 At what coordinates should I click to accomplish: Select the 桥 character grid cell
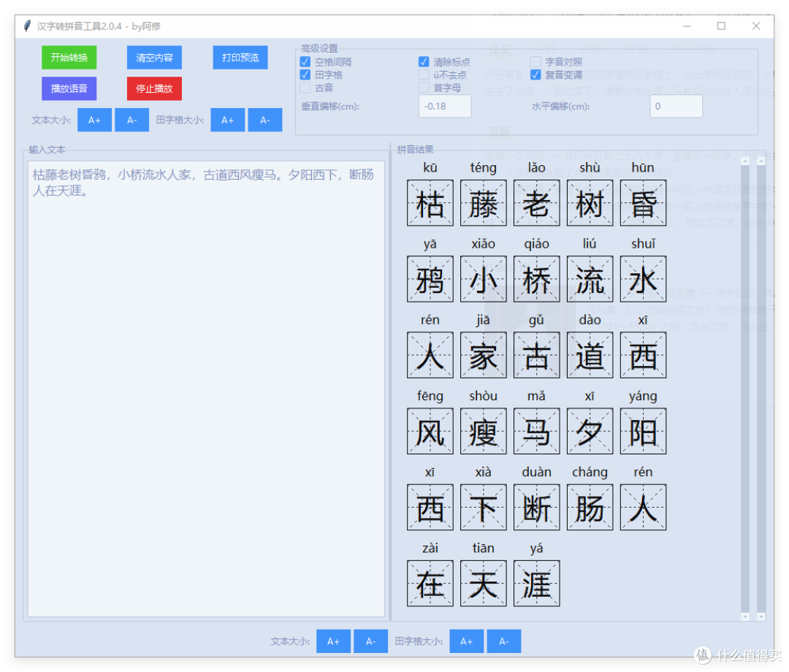point(536,279)
